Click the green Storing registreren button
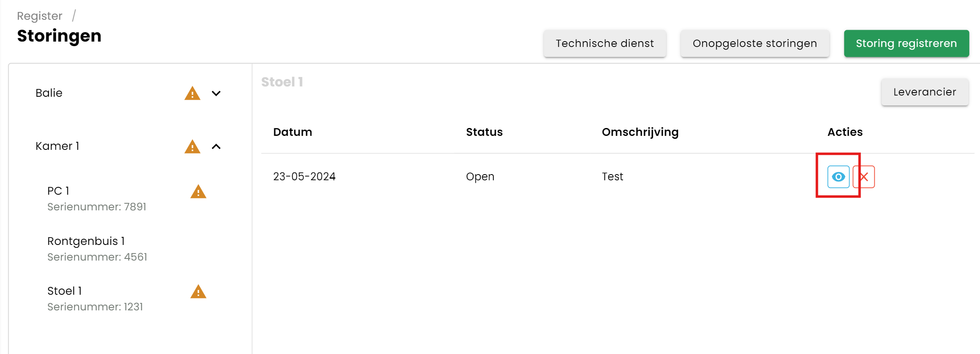 [906, 43]
